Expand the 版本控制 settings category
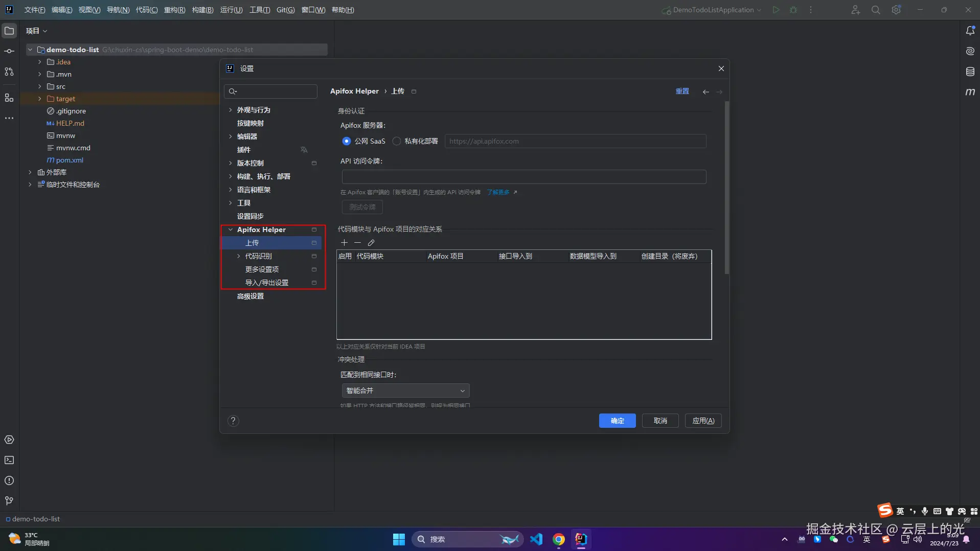The width and height of the screenshot is (980, 551). point(231,163)
